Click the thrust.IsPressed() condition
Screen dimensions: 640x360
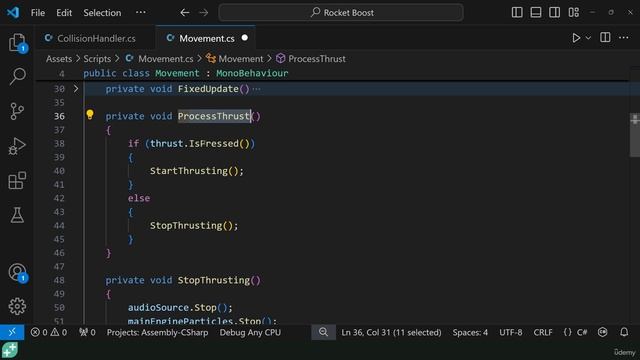(x=200, y=143)
